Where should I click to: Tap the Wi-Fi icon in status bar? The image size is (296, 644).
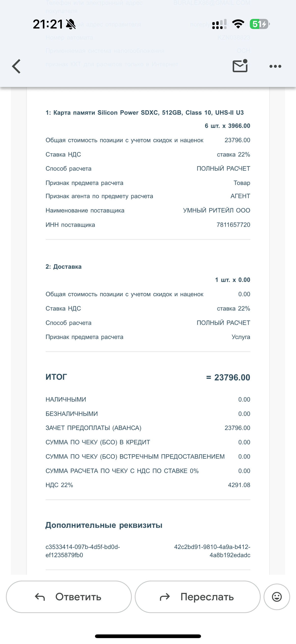pos(238,24)
